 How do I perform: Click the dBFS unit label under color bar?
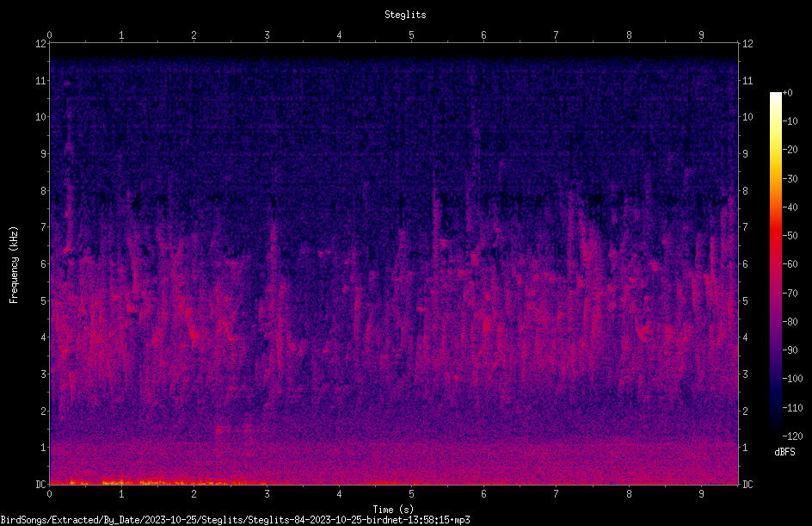point(784,452)
